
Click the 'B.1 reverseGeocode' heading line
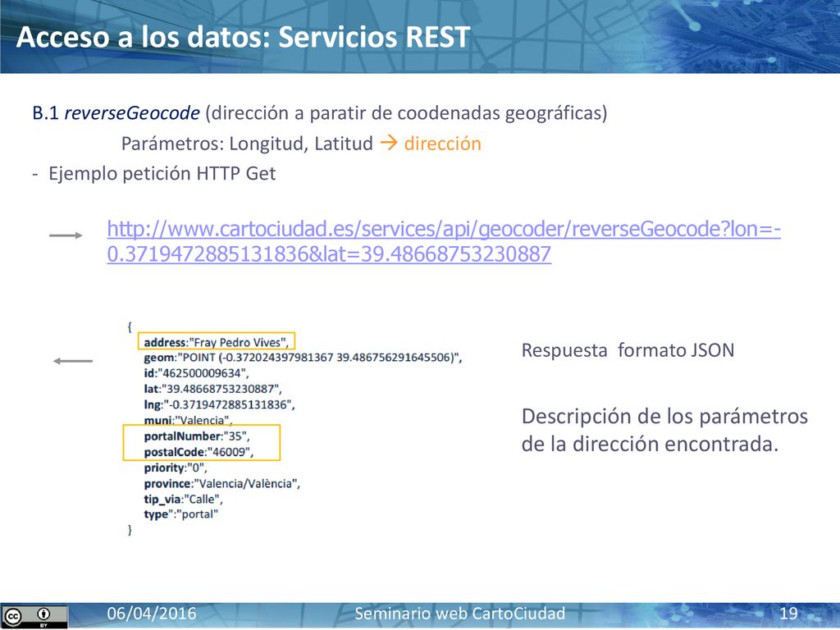(320, 113)
